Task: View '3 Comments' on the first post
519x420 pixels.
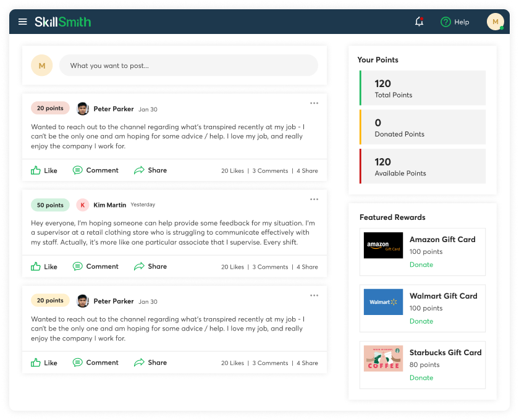Action: click(x=270, y=171)
